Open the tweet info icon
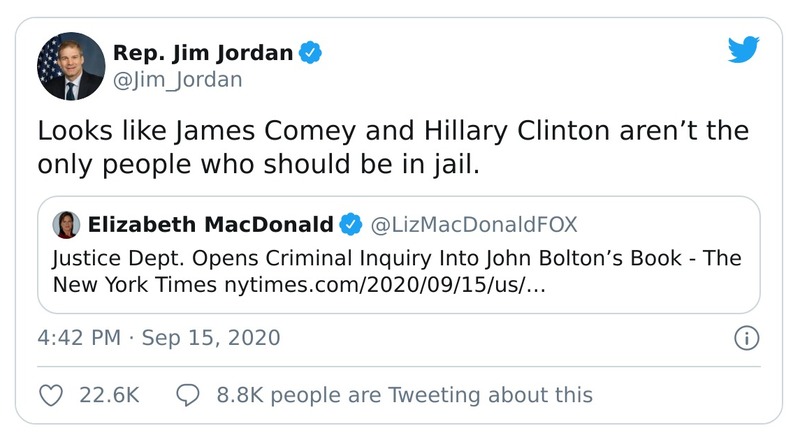Image resolution: width=800 pixels, height=442 pixels. coord(744,339)
